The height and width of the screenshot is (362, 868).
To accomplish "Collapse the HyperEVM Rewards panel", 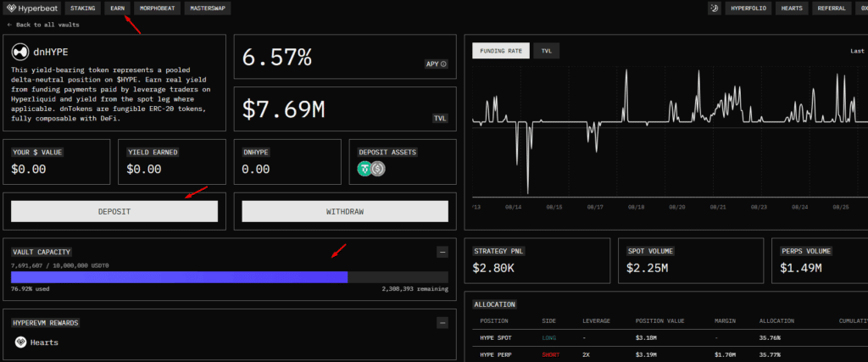I will (x=442, y=322).
